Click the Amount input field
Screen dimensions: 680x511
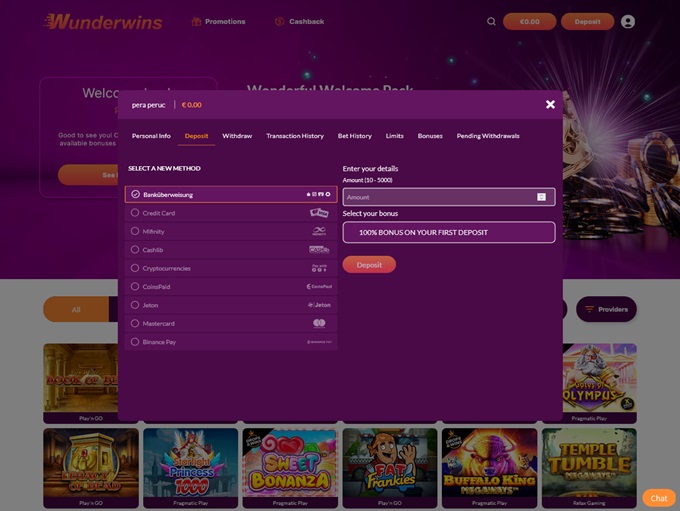coord(438,197)
